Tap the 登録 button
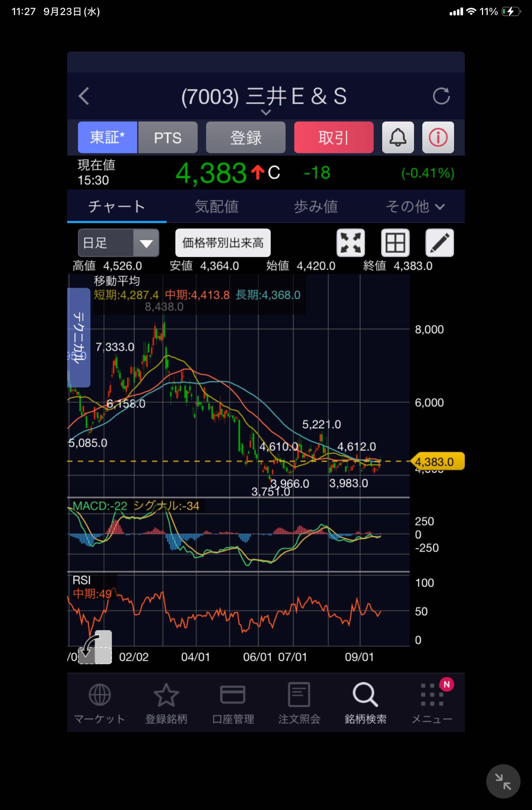 click(246, 137)
